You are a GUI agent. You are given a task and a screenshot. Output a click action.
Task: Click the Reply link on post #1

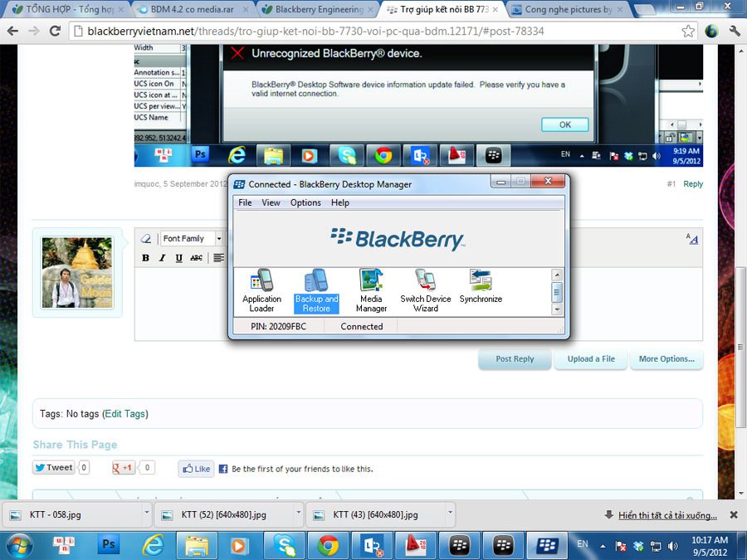tap(693, 184)
